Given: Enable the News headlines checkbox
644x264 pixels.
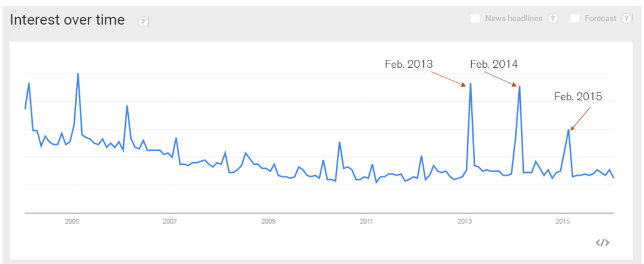Looking at the screenshot, I should coord(475,18).
